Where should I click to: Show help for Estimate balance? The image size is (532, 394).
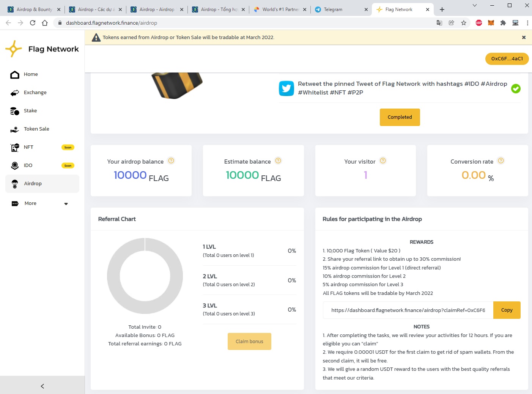278,161
